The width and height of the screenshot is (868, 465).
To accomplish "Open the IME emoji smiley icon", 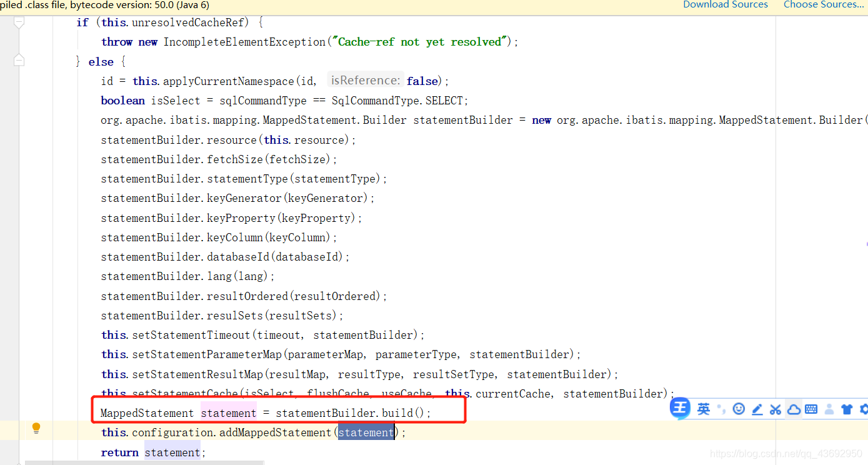I will tap(739, 409).
